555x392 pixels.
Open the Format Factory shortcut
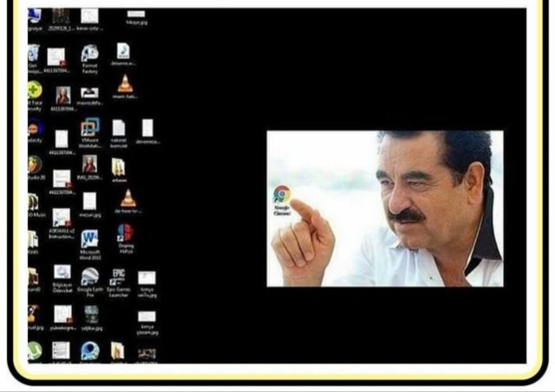click(90, 54)
